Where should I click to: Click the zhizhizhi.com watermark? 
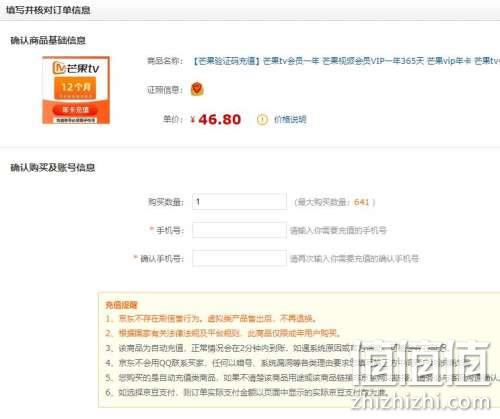click(x=422, y=402)
